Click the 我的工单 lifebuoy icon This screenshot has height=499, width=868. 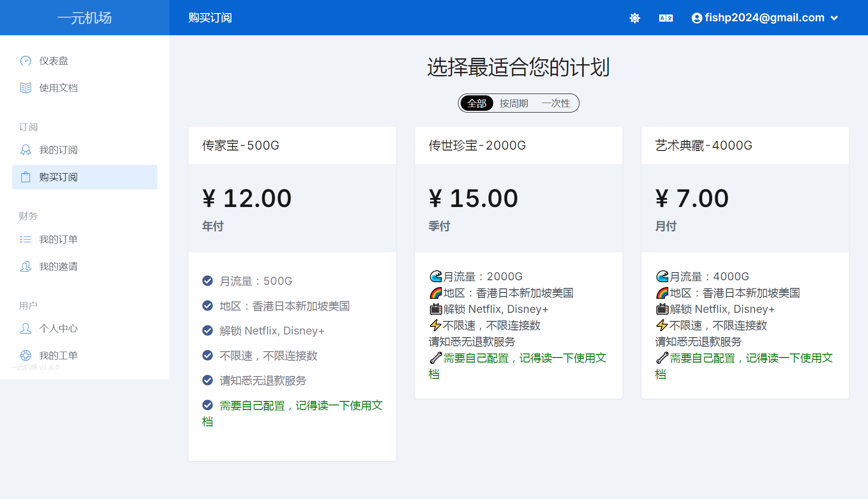[26, 356]
